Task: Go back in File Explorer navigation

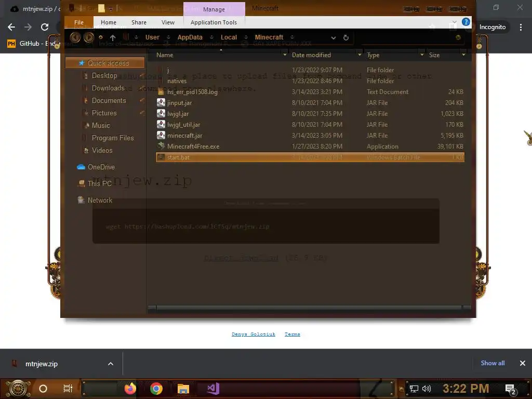Action: (75, 37)
